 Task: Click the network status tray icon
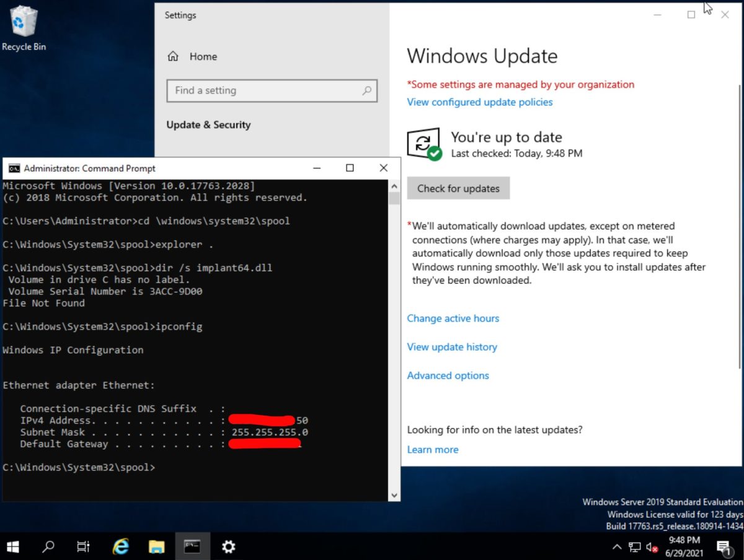(634, 547)
